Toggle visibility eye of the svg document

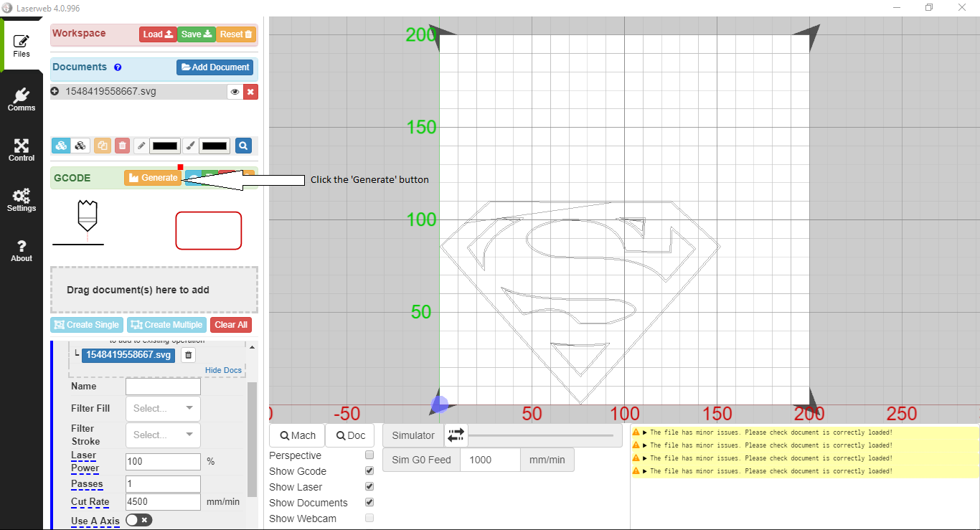pyautogui.click(x=235, y=92)
